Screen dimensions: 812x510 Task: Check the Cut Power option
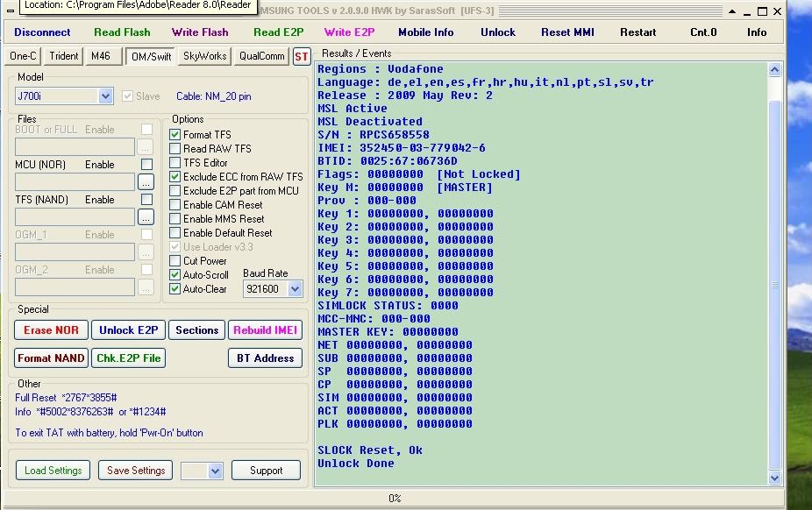(175, 260)
